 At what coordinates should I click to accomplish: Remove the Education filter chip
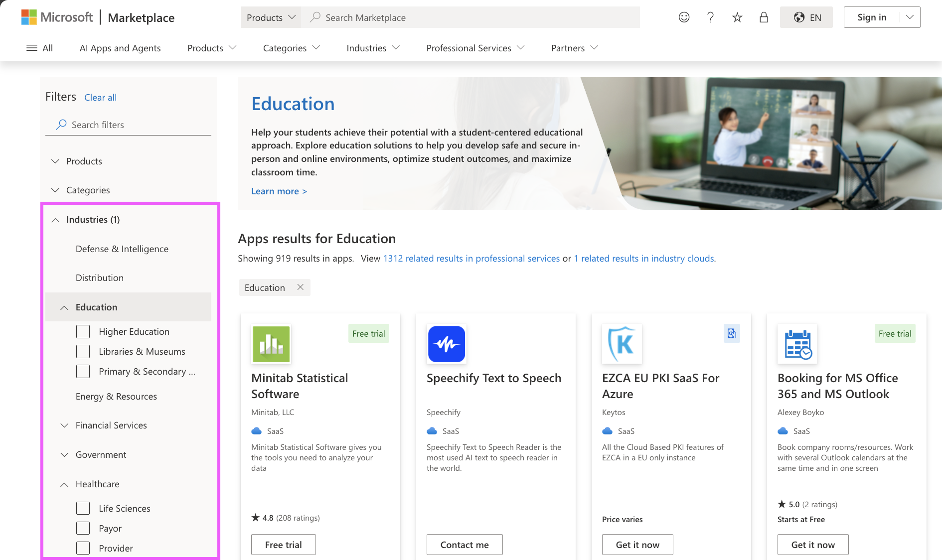tap(301, 287)
